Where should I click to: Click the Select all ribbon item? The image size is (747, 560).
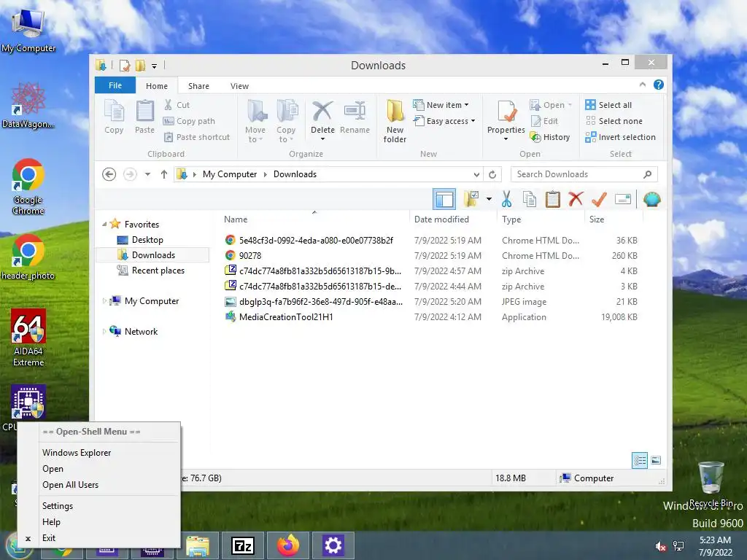tap(608, 105)
